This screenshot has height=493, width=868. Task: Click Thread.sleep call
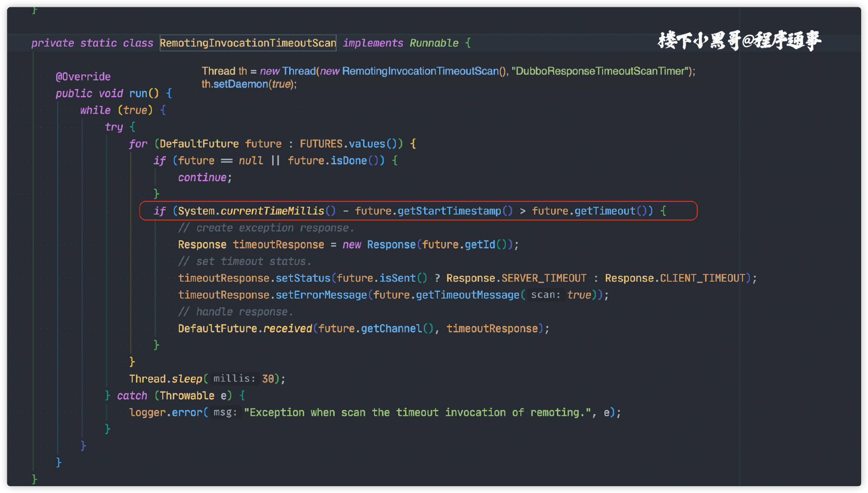tap(166, 379)
